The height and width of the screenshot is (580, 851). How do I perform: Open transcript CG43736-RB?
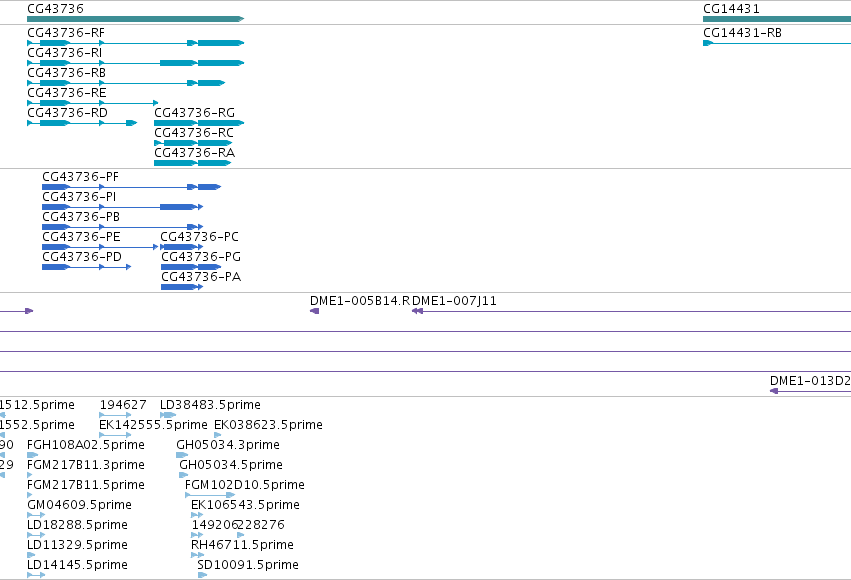point(126,83)
